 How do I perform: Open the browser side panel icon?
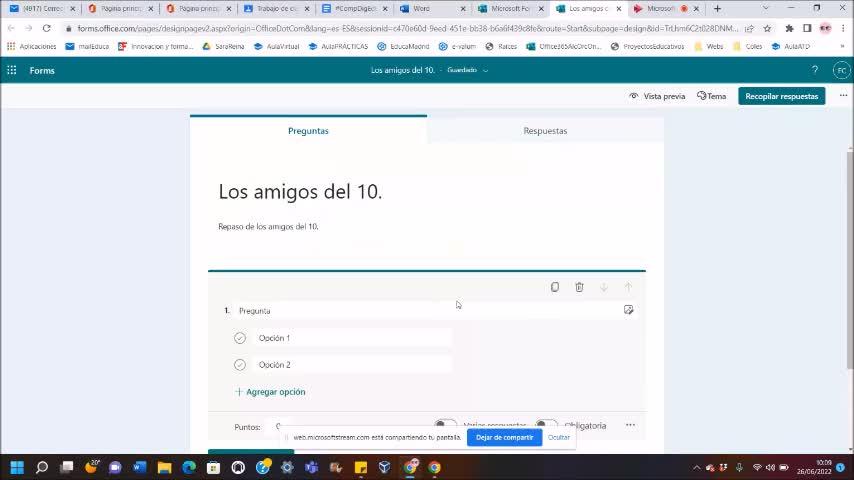pos(807,28)
